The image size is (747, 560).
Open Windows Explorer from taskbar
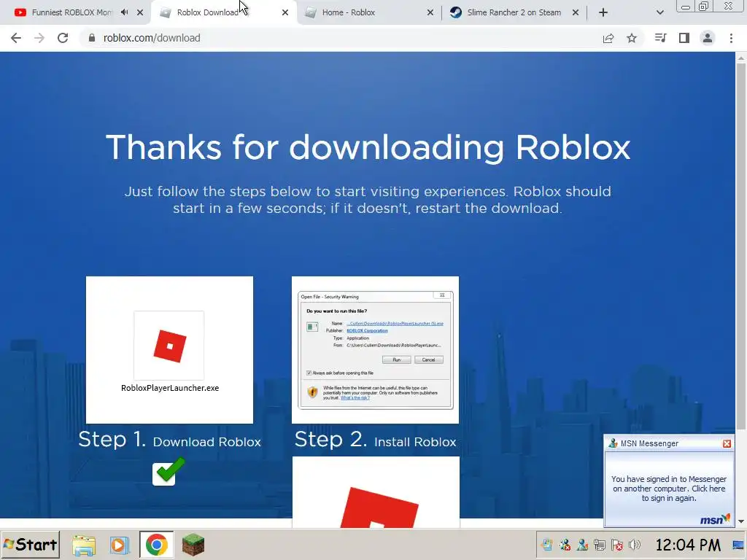pyautogui.click(x=84, y=545)
